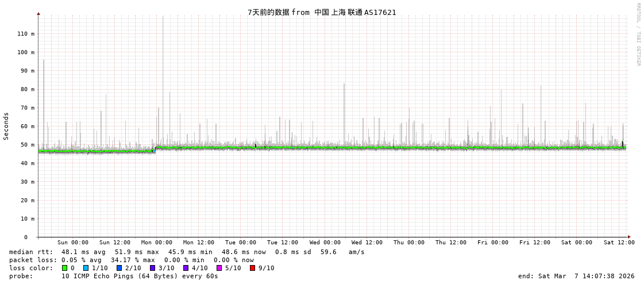Click the '10 m' y-axis tick label
Viewport: 644px width, 284px height.
point(28,218)
